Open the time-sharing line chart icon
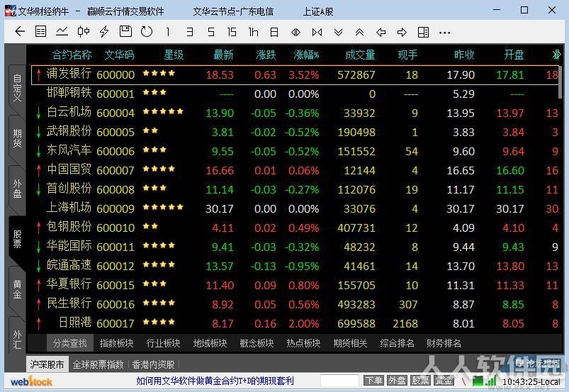This screenshot has width=569, height=392. [62, 32]
